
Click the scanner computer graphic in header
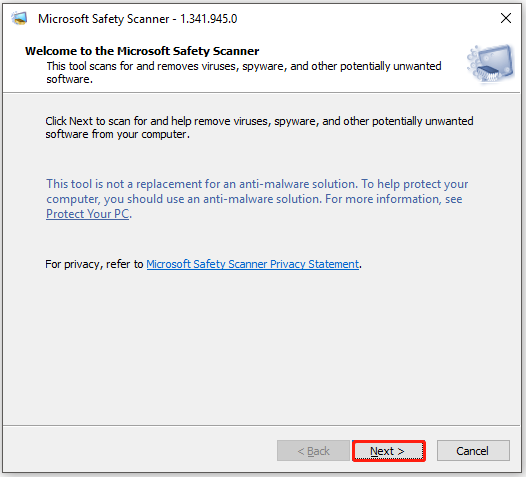click(490, 64)
